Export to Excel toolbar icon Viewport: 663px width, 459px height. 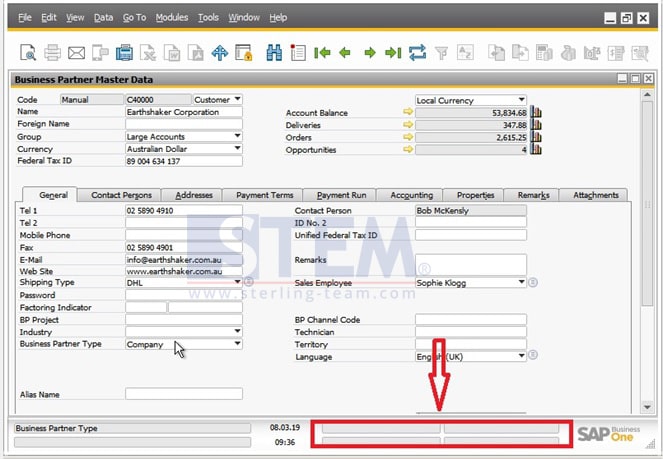[148, 53]
